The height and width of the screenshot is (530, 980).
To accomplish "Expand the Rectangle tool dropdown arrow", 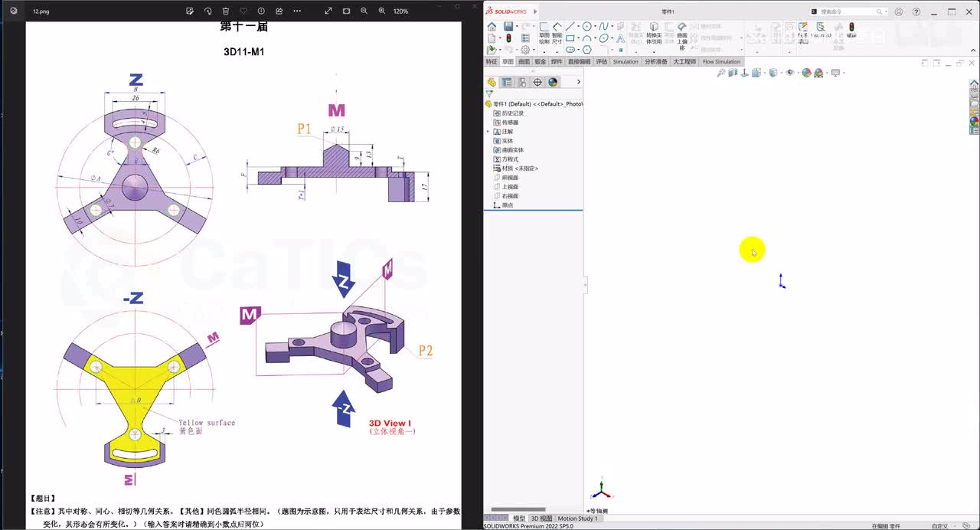I will coord(578,38).
